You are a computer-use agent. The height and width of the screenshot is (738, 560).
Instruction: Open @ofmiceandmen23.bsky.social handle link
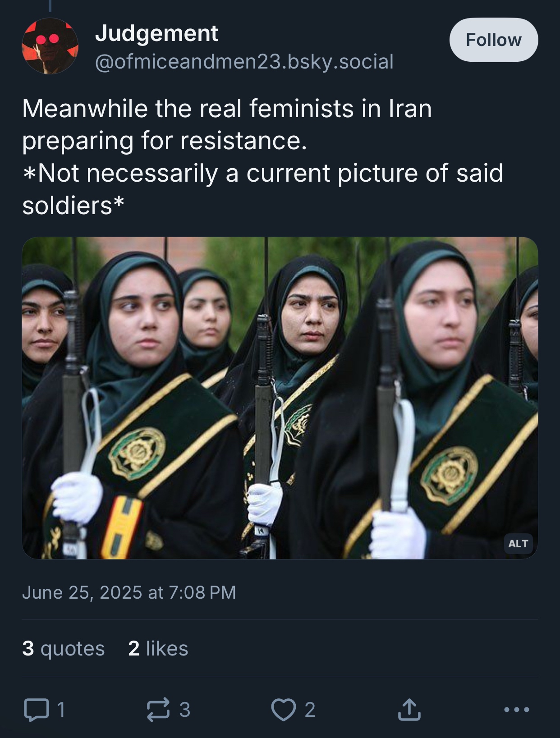pyautogui.click(x=244, y=61)
